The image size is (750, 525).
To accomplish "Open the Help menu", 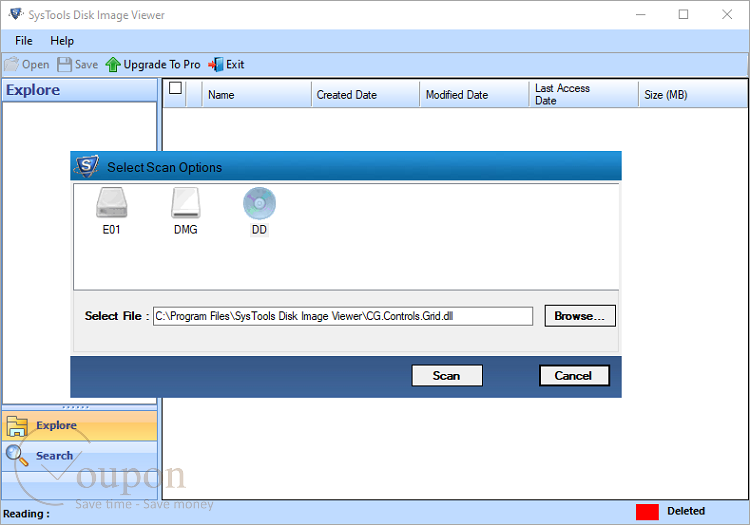I will pyautogui.click(x=62, y=41).
